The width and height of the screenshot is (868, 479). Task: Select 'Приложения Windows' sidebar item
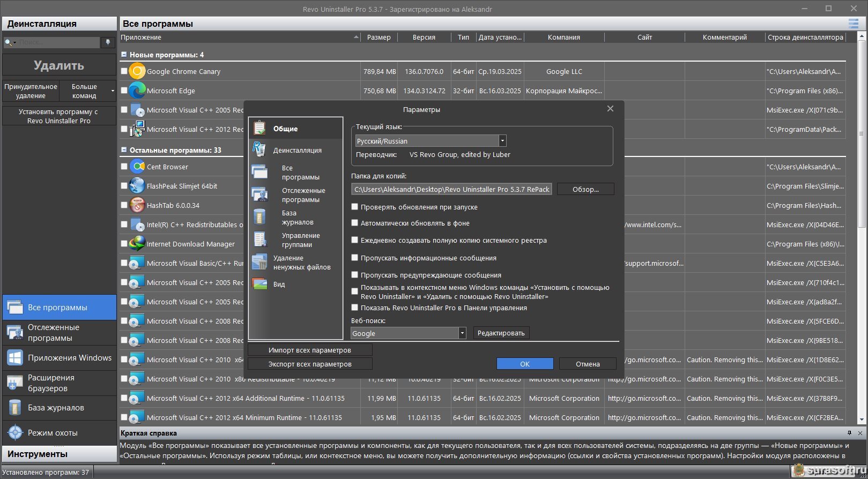[x=59, y=358]
